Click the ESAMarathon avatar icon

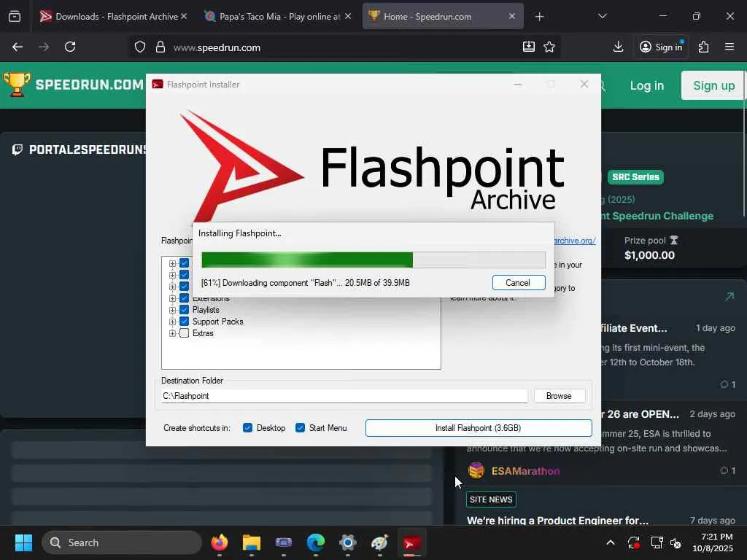pos(476,470)
